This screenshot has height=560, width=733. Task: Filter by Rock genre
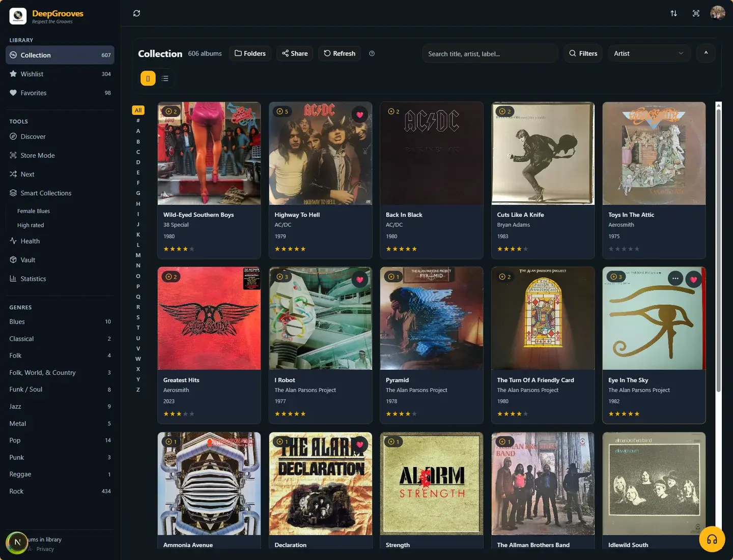(x=60, y=491)
